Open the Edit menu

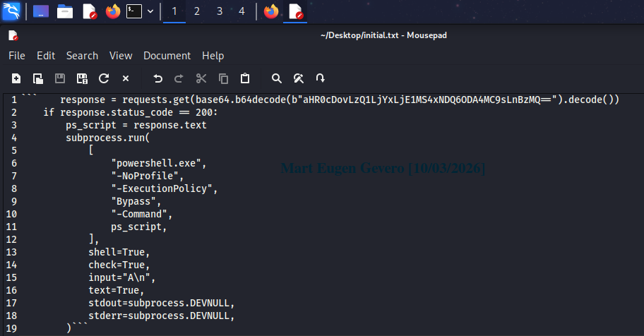click(46, 56)
